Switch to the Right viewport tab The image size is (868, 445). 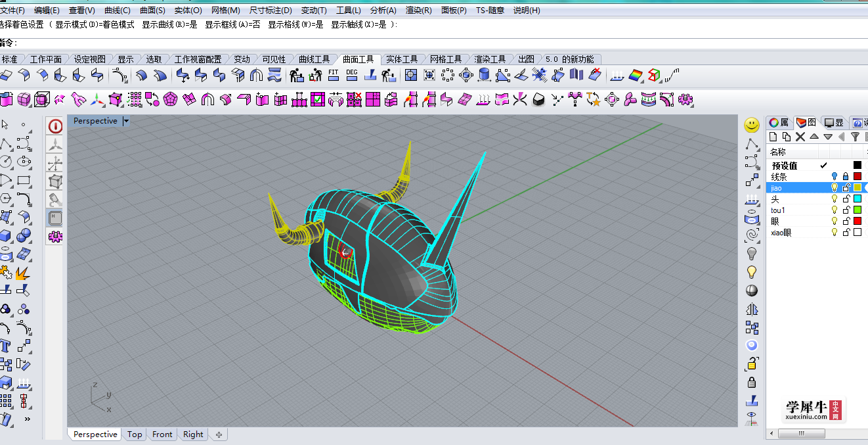193,434
